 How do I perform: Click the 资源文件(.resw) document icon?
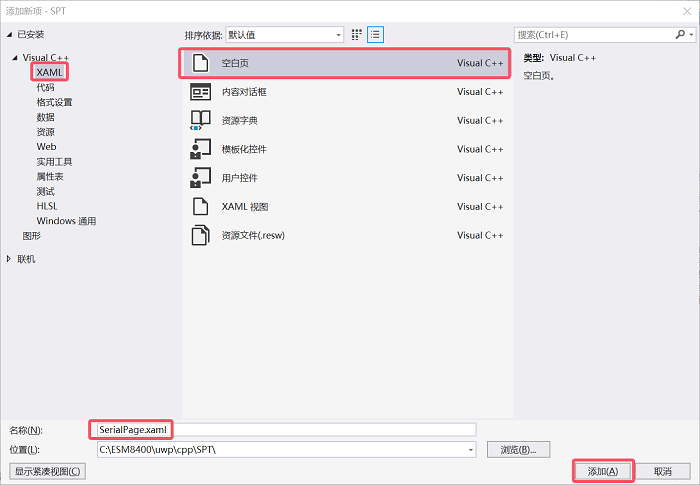(x=200, y=235)
